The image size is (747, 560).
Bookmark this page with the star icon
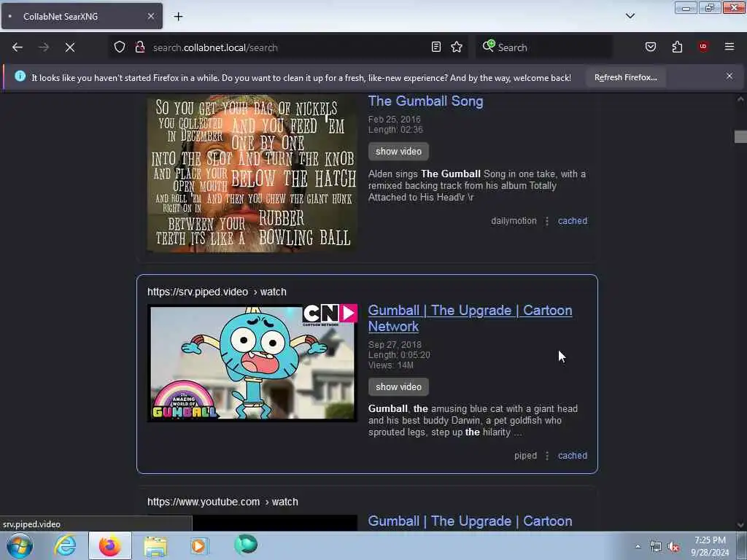click(457, 47)
